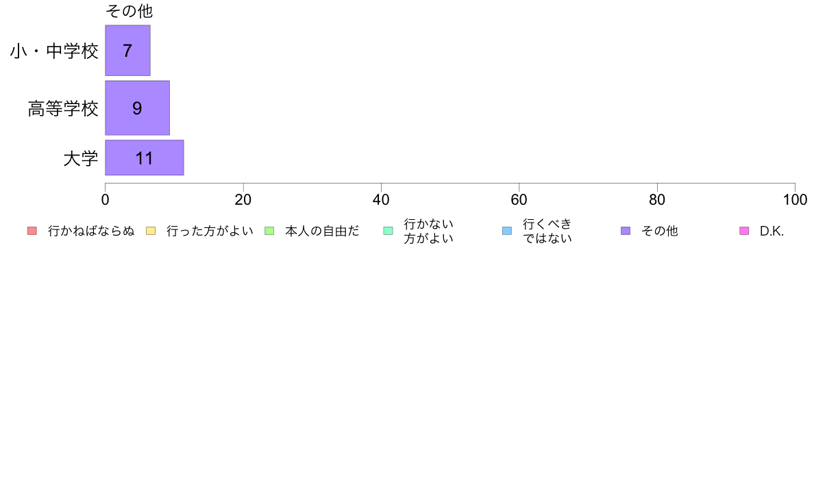The image size is (814, 504).
Task: Click the red 行かねばならぬ legend swatch
Action: [32, 231]
